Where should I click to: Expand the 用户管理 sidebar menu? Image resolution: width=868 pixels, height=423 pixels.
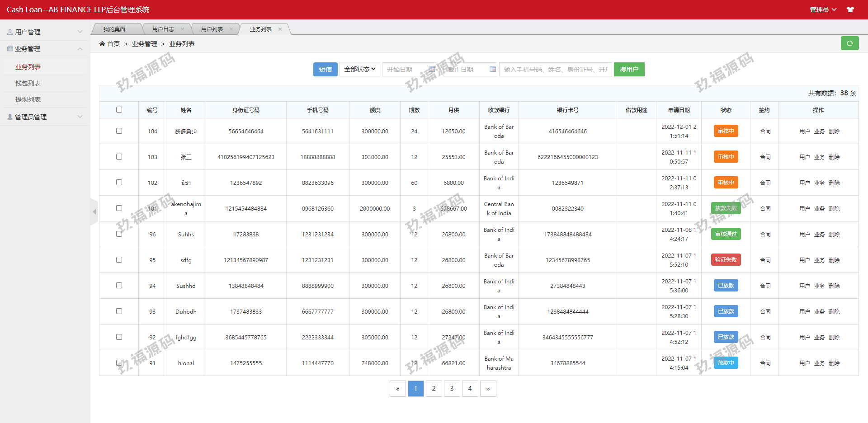point(44,32)
